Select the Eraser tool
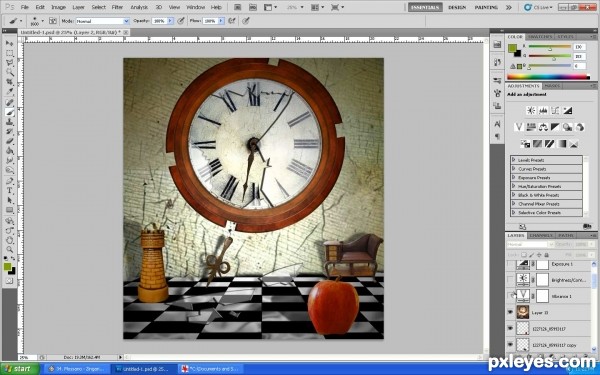The image size is (600, 375). pos(10,141)
